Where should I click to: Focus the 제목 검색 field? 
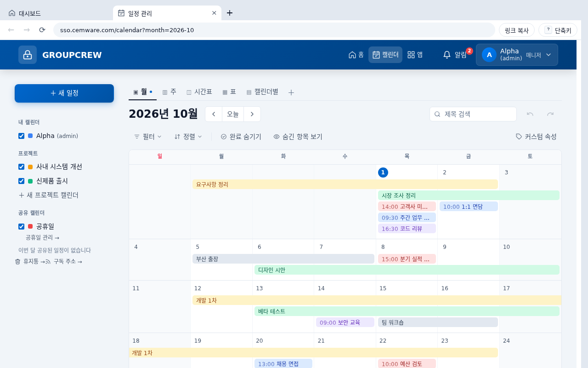click(x=473, y=114)
